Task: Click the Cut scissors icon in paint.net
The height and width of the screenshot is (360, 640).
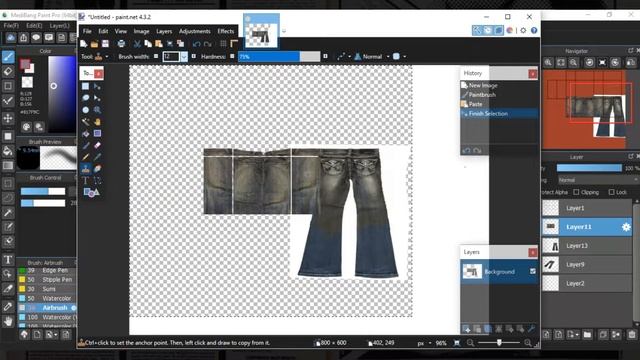Action: click(137, 44)
